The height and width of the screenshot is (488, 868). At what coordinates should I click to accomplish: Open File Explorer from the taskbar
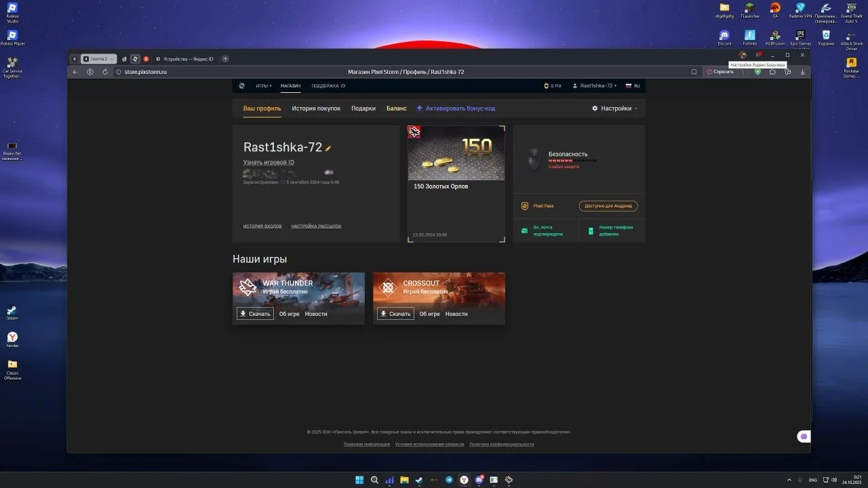404,480
